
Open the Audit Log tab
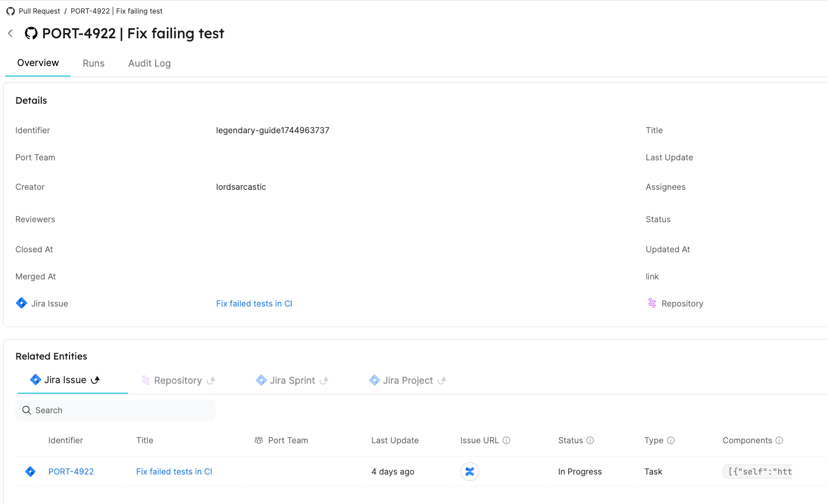[x=149, y=63]
